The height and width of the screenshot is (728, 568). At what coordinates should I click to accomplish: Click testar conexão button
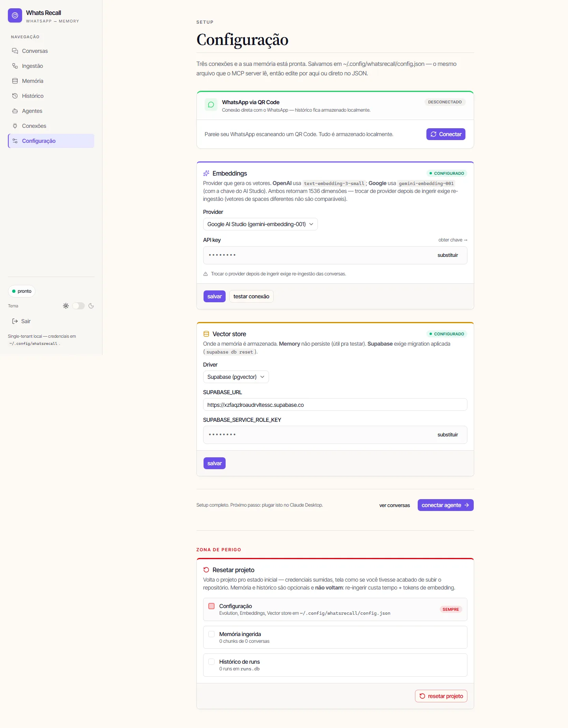tap(251, 296)
